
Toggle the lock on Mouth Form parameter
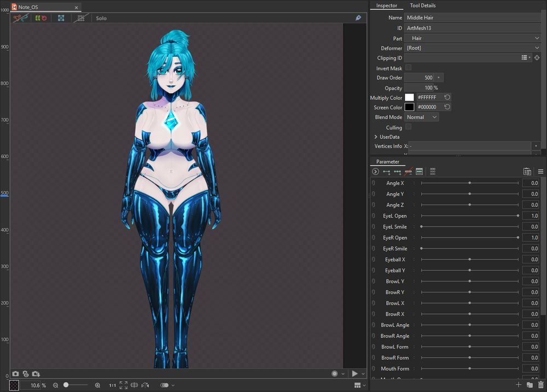(373, 368)
